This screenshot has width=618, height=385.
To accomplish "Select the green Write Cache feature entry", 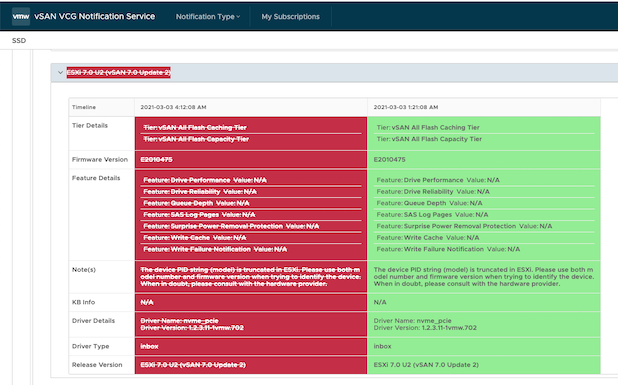I will point(428,238).
